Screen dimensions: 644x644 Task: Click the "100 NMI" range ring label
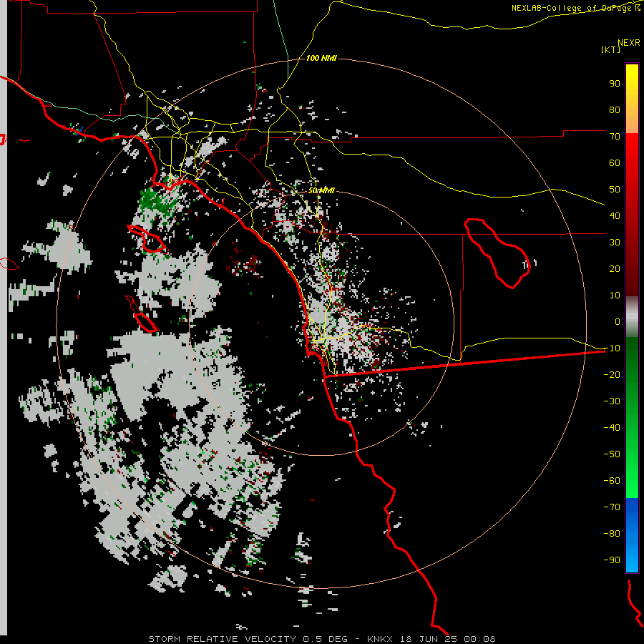click(321, 59)
